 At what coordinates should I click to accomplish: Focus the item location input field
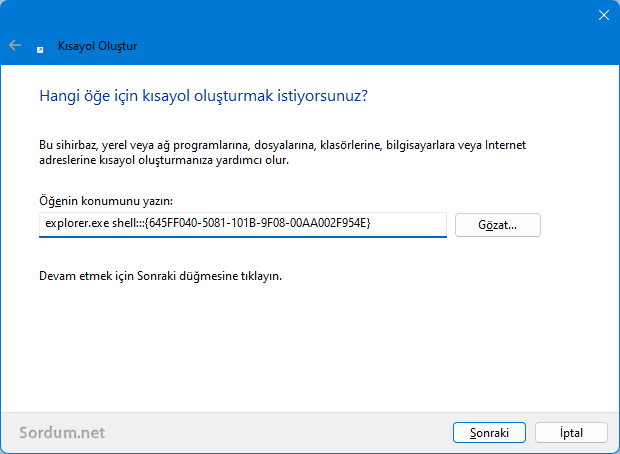[243, 225]
